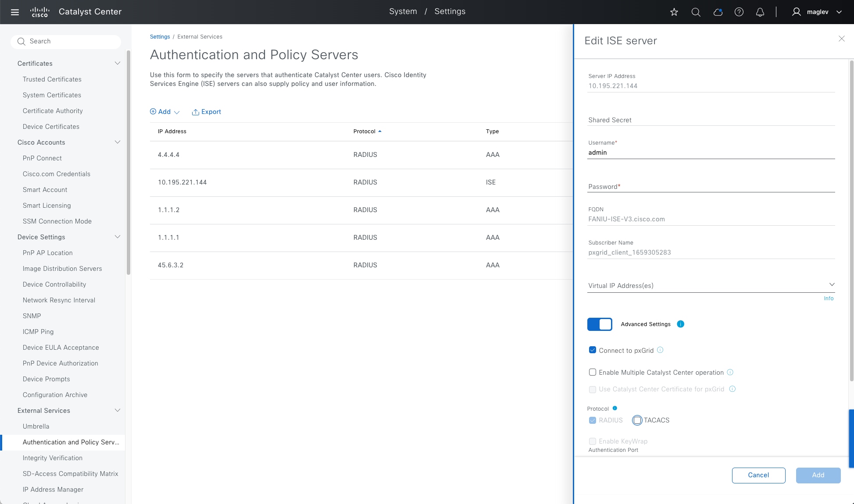This screenshot has width=854, height=504.
Task: Click the cloud status icon
Action: point(718,12)
